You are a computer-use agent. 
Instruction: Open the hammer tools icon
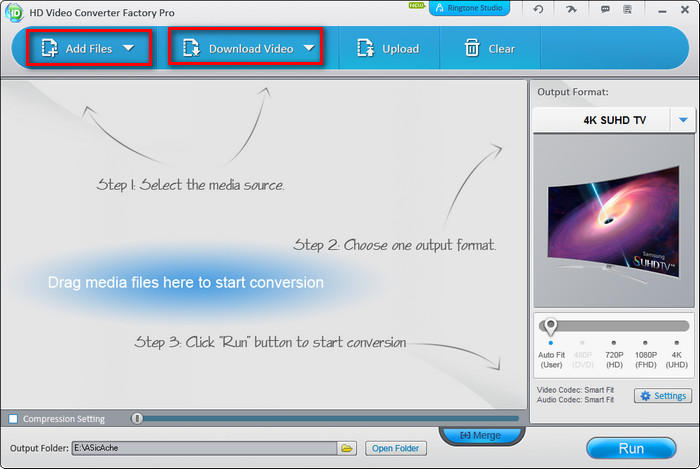tap(571, 9)
